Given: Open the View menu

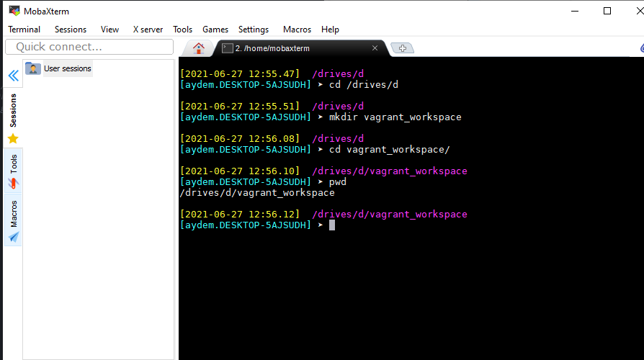Looking at the screenshot, I should (x=109, y=30).
